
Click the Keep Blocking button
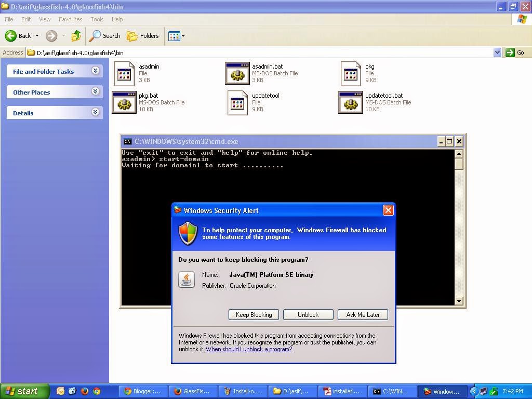(x=254, y=314)
